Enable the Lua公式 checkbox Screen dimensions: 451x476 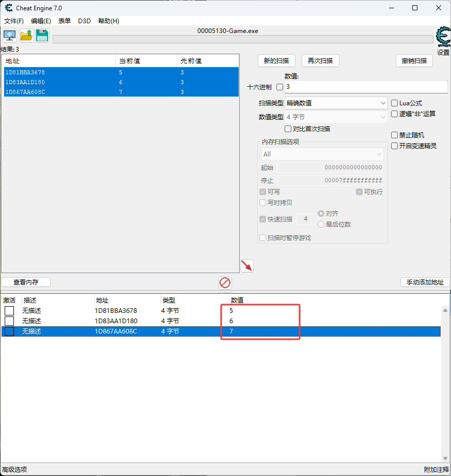(x=394, y=103)
